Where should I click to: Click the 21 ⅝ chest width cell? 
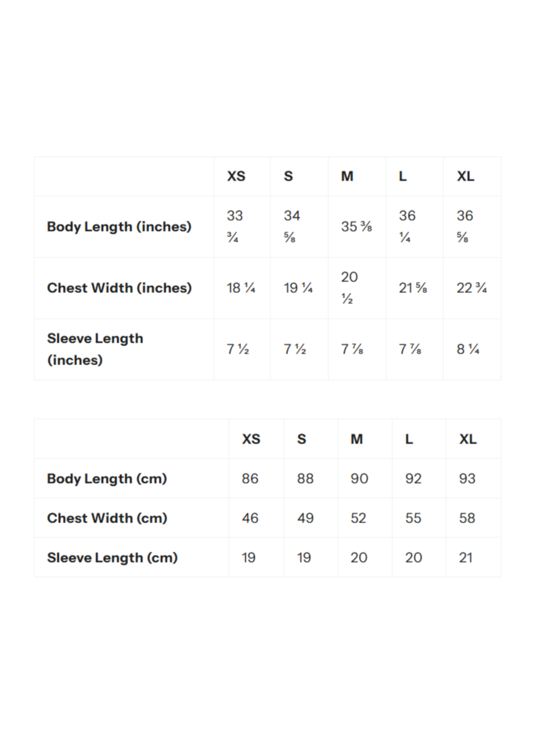pyautogui.click(x=413, y=288)
